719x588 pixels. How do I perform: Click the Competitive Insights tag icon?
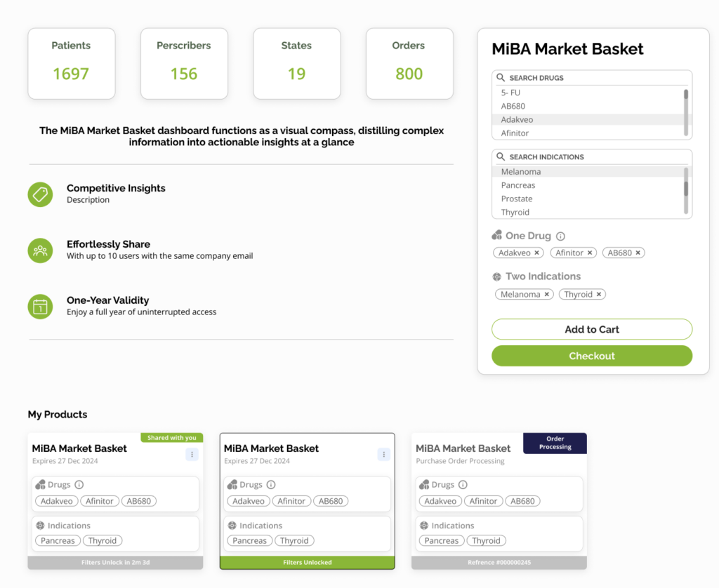pos(40,194)
